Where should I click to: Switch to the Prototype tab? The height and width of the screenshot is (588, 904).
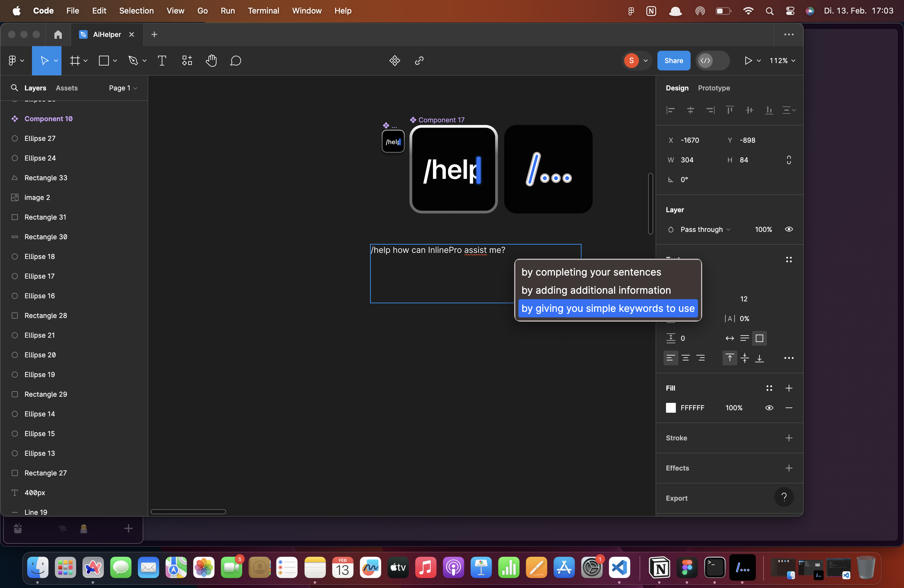[x=713, y=88]
